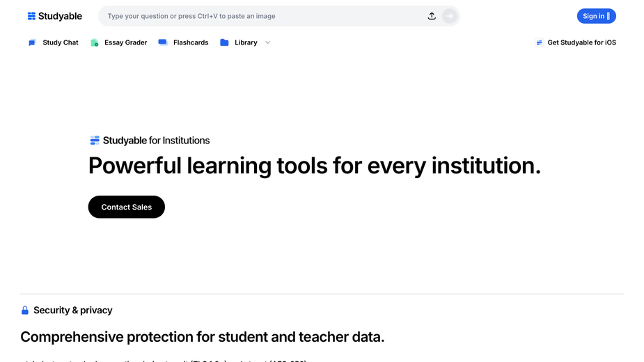Submit question with the arrow button
The image size is (644, 362).
point(450,16)
